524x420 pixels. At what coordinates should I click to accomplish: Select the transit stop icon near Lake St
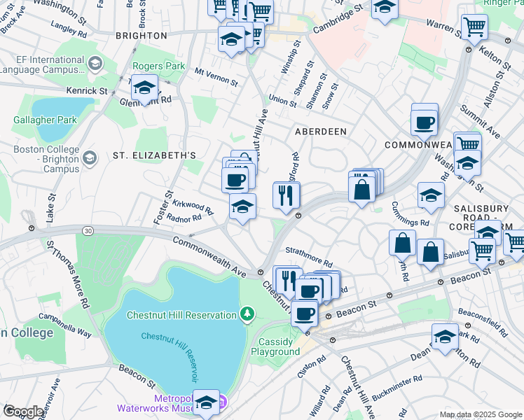tap(32, 228)
